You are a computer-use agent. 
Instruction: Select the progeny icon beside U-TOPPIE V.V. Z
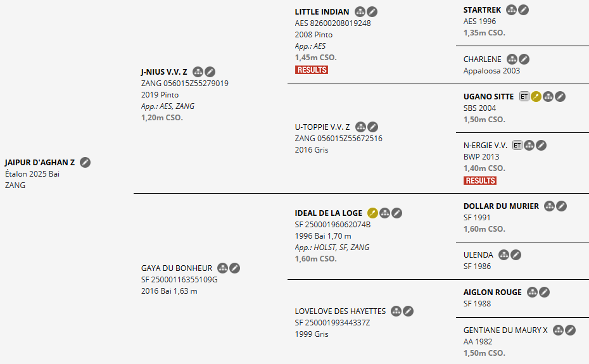(360, 127)
